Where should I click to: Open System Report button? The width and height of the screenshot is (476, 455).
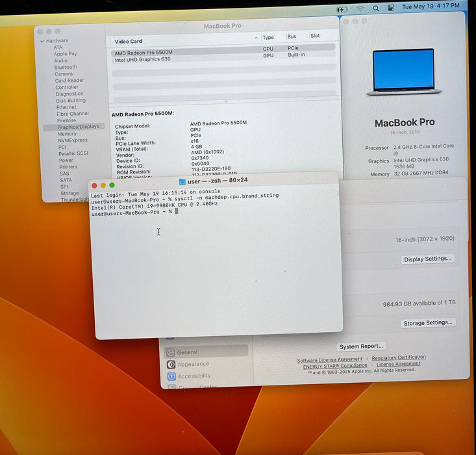coord(361,346)
